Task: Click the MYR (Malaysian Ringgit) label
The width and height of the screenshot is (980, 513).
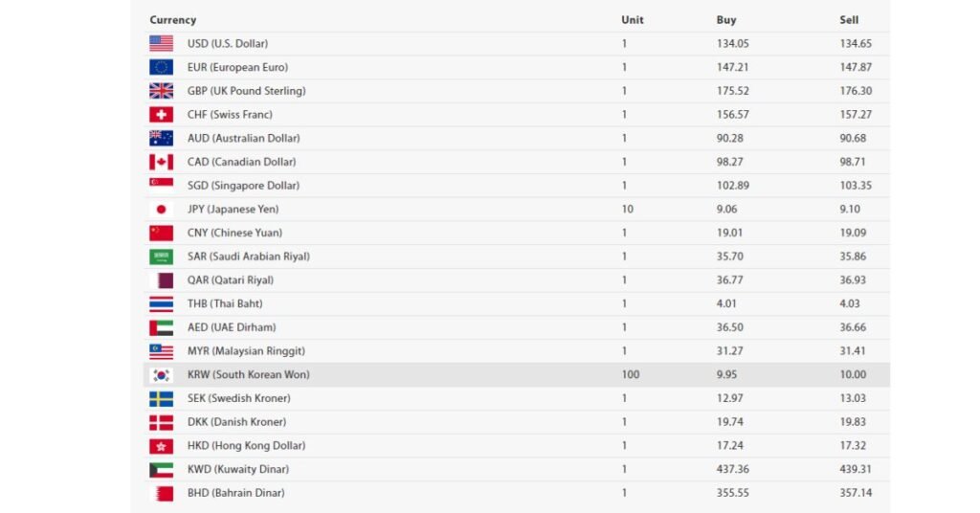Action: 246,351
